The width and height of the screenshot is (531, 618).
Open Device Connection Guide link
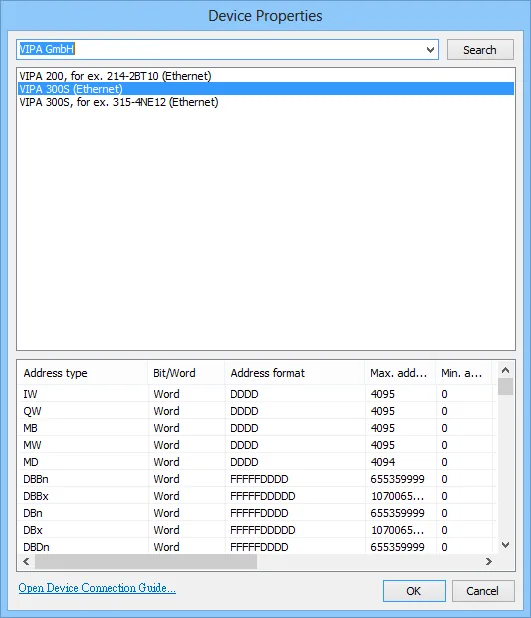pyautogui.click(x=97, y=588)
